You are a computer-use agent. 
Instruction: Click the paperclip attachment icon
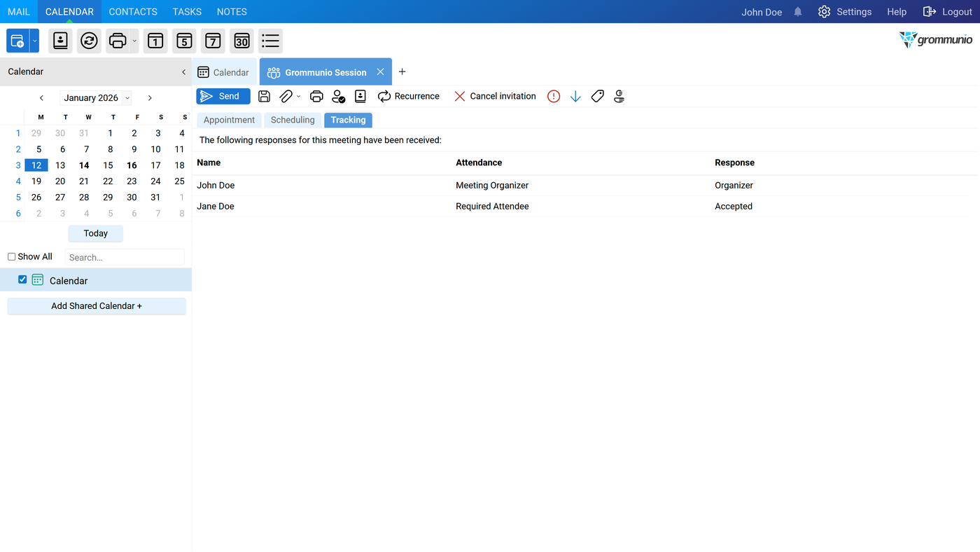pyautogui.click(x=286, y=97)
